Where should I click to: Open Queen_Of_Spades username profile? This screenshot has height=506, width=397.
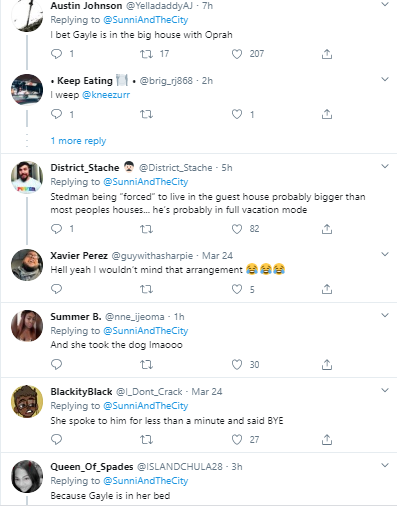coord(92,467)
